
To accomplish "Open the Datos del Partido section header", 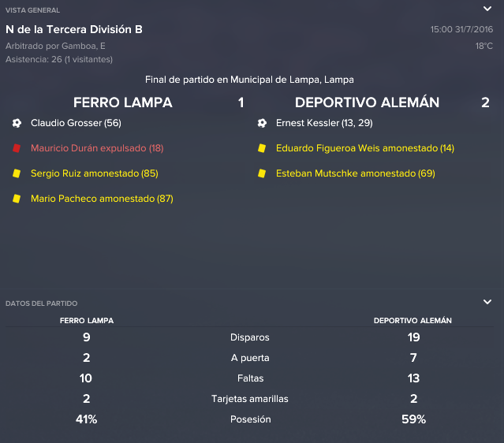I will click(42, 303).
